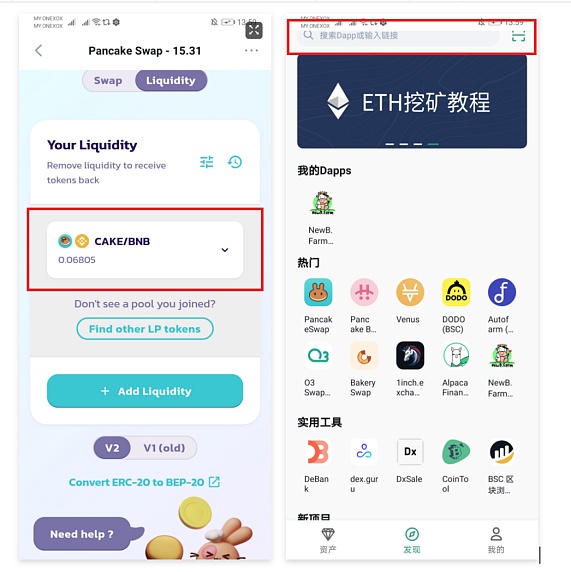Viewport: 571px width, 572px height.
Task: Open the 1inch.exchange dapp
Action: [x=410, y=356]
